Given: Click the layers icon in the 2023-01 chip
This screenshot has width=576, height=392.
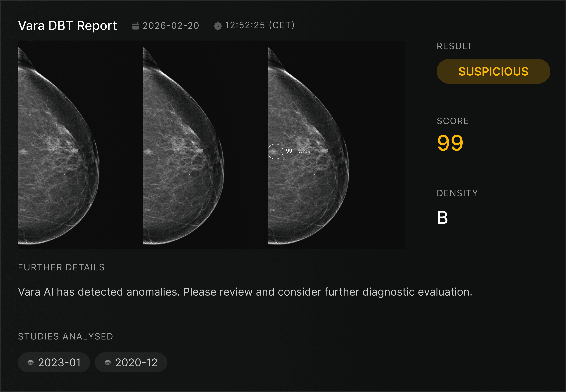Looking at the screenshot, I should point(30,363).
